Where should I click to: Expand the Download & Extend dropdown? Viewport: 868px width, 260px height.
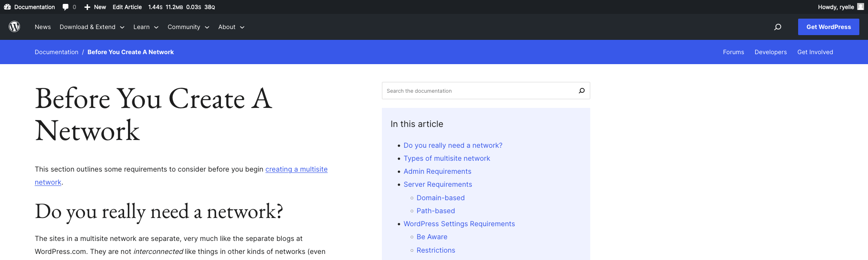pos(92,26)
